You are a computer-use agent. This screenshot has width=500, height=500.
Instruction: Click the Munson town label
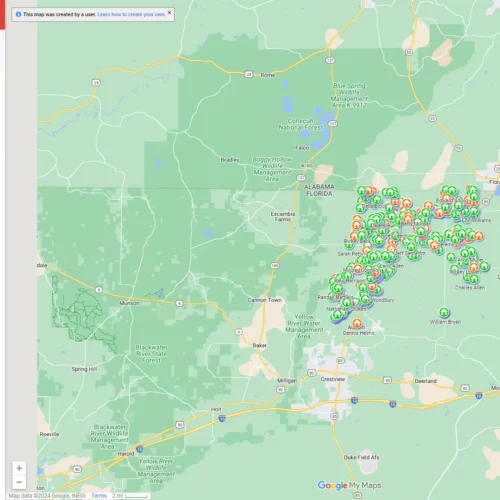(129, 303)
